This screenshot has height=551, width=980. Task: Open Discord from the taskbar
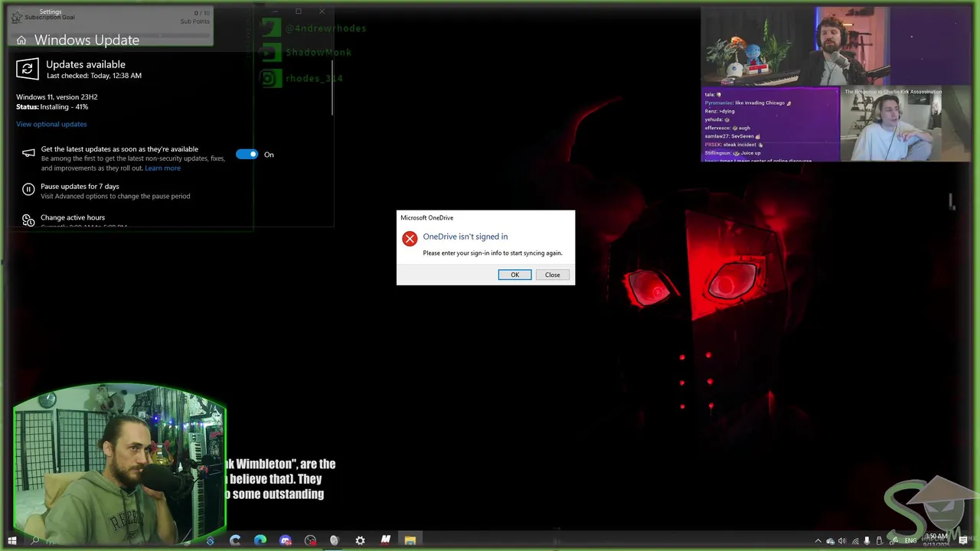coord(286,540)
